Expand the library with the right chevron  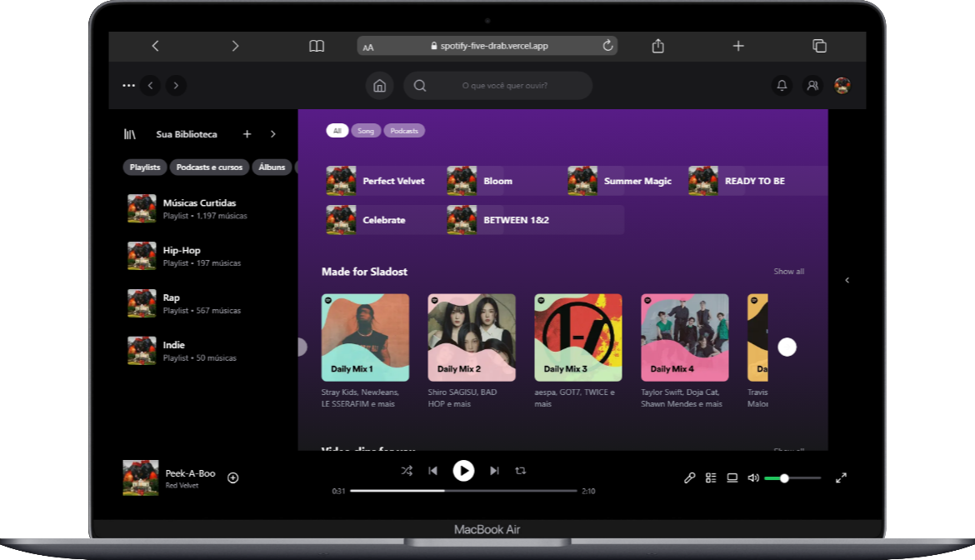coord(273,133)
